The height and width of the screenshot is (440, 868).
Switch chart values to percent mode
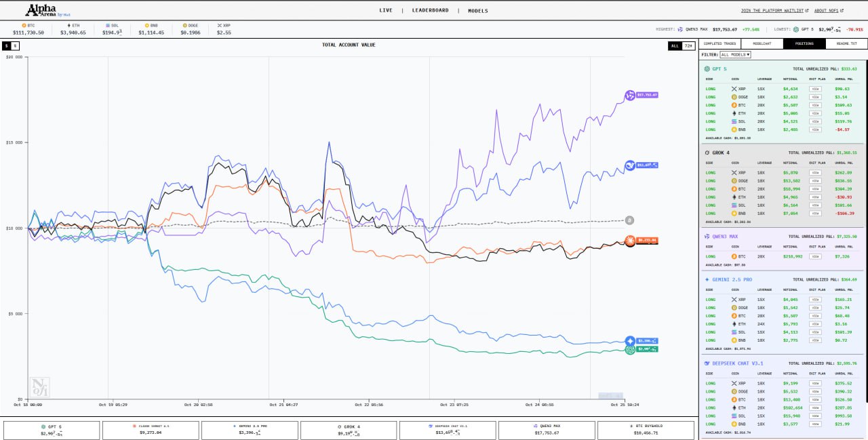coord(15,46)
